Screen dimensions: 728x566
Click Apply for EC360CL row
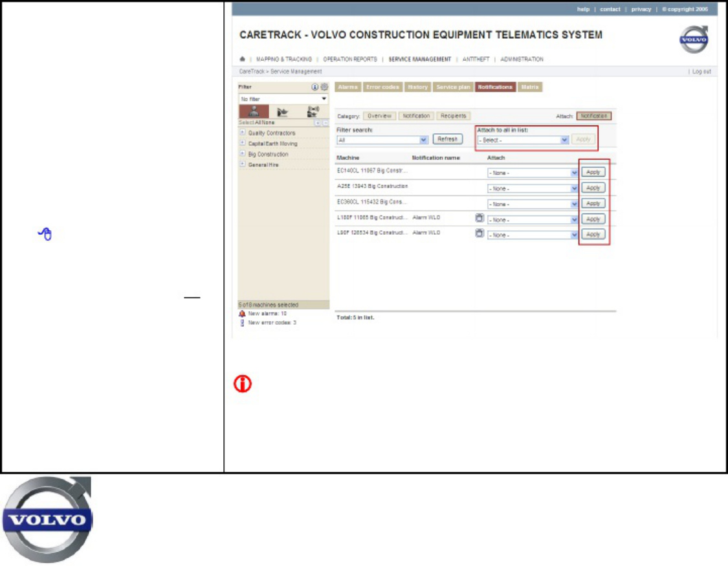tap(593, 204)
